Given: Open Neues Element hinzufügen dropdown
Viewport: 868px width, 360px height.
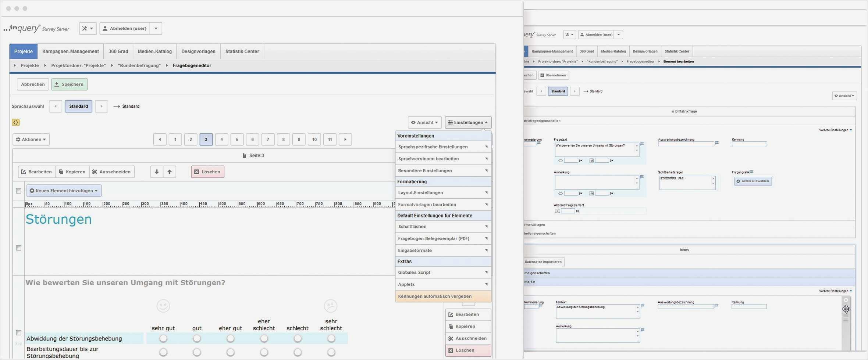Looking at the screenshot, I should click(x=64, y=191).
